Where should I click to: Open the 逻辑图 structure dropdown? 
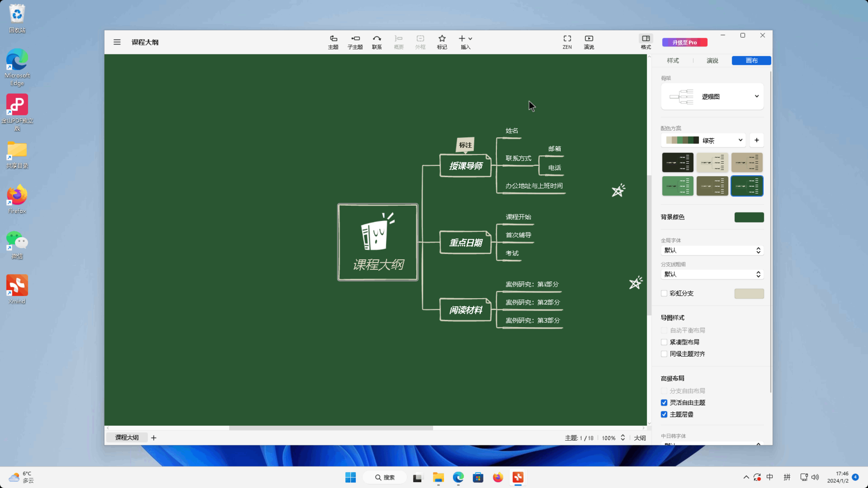(x=712, y=96)
